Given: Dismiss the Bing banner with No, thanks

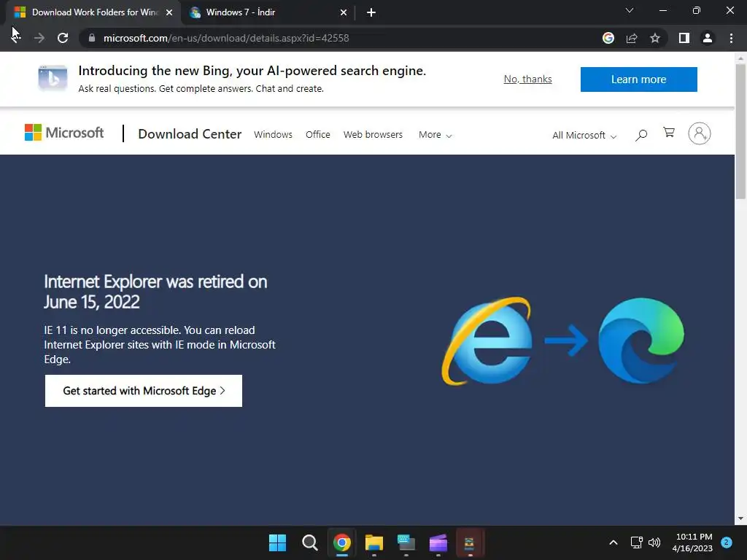Looking at the screenshot, I should click(528, 79).
